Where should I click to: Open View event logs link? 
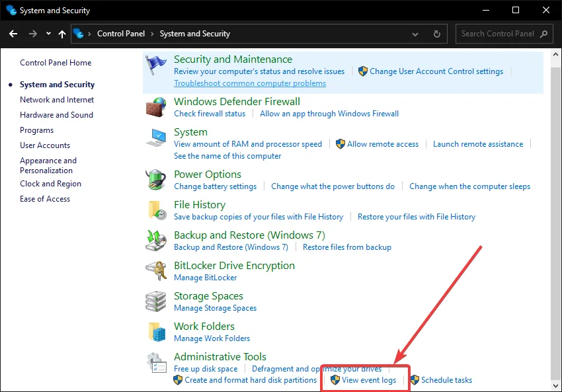tap(369, 380)
